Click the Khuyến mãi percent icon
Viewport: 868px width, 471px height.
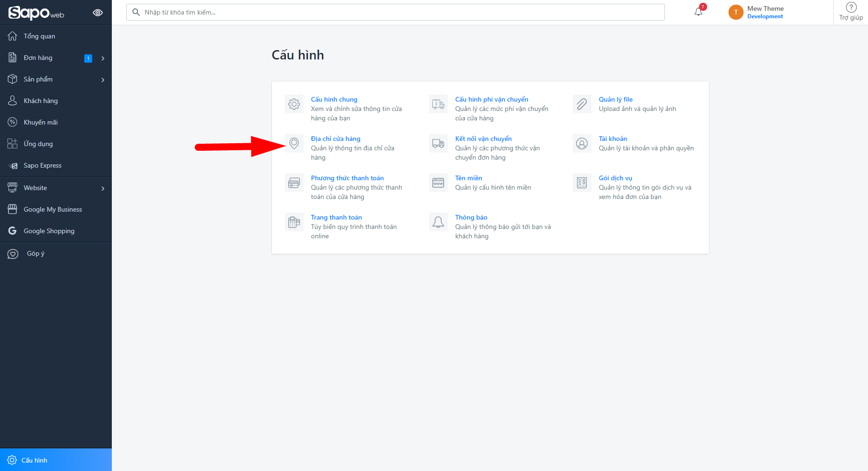tap(13, 122)
